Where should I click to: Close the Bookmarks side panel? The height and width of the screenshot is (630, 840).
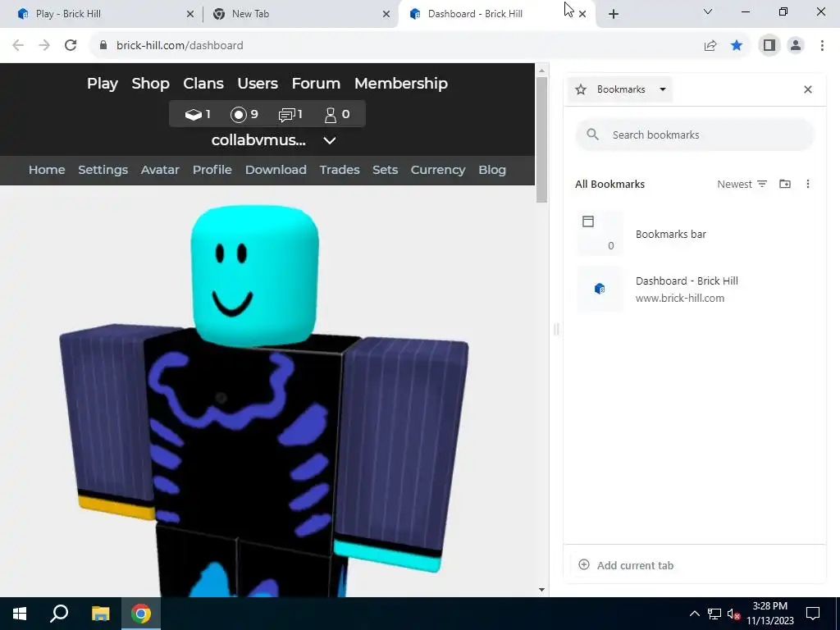click(x=808, y=89)
